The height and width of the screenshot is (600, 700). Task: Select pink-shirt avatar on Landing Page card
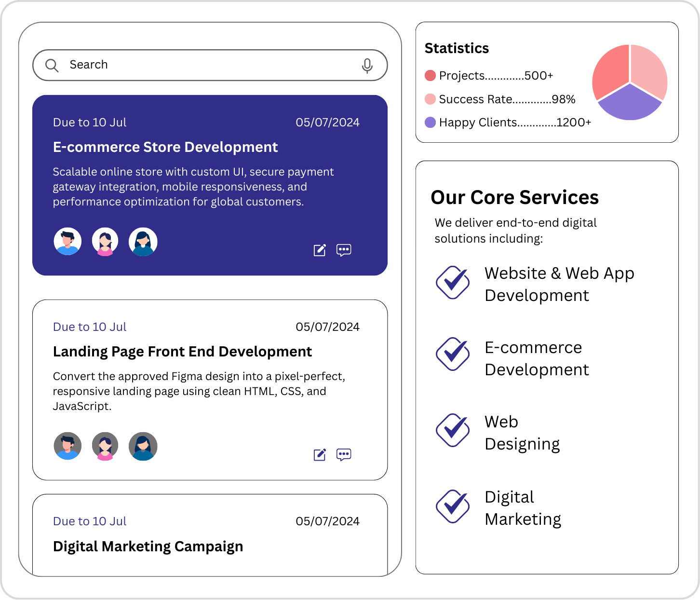pyautogui.click(x=105, y=446)
